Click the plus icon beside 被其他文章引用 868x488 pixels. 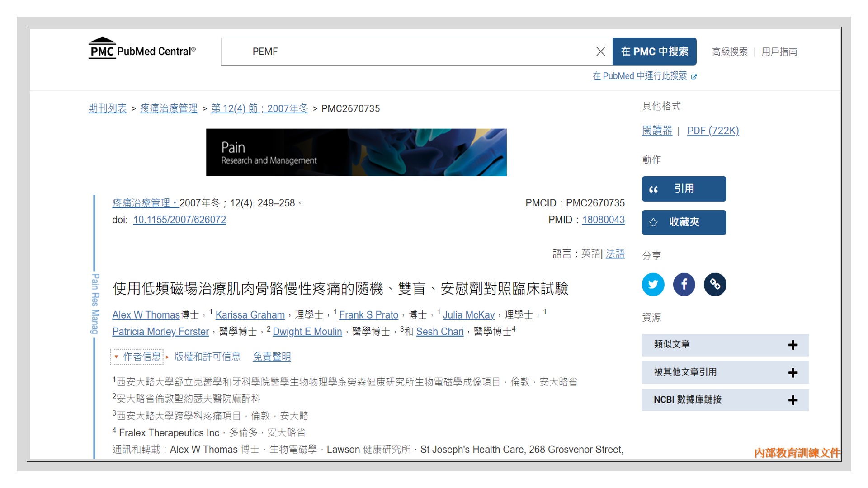pyautogui.click(x=793, y=373)
